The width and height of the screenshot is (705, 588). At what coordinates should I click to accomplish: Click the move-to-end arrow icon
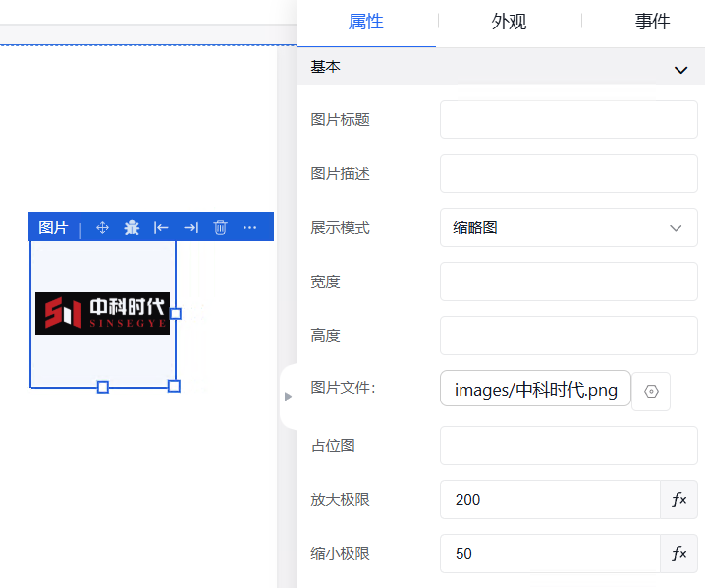191,228
